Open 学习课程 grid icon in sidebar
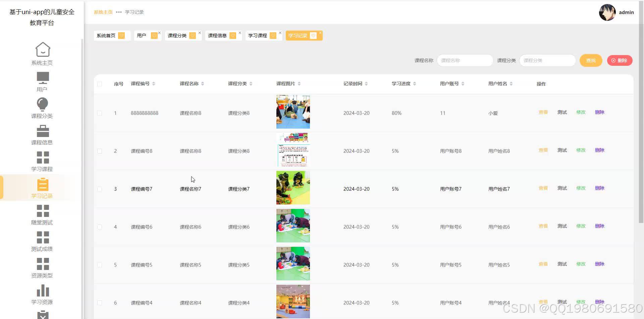Viewport: 644px width, 319px height. 43,157
